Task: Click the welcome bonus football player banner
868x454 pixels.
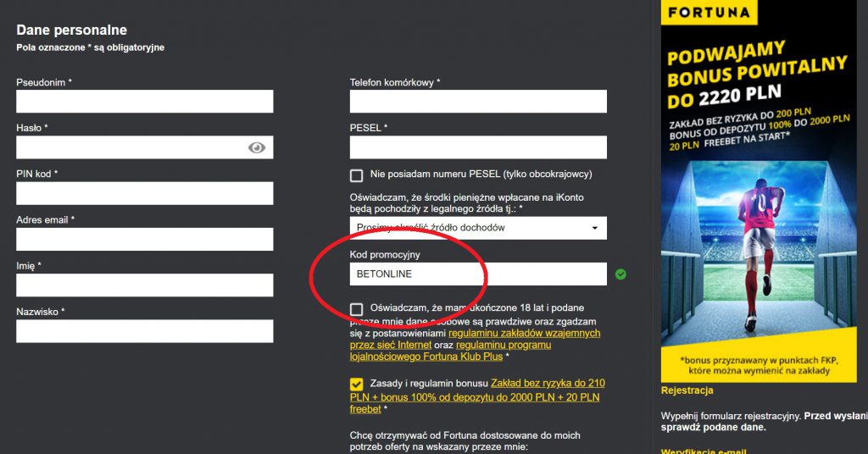Action: coord(754,254)
